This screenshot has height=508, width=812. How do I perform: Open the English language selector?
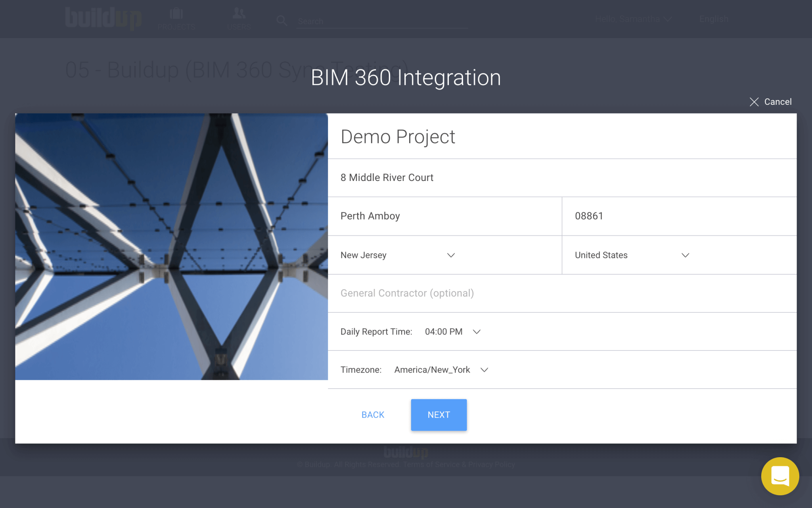pyautogui.click(x=714, y=19)
